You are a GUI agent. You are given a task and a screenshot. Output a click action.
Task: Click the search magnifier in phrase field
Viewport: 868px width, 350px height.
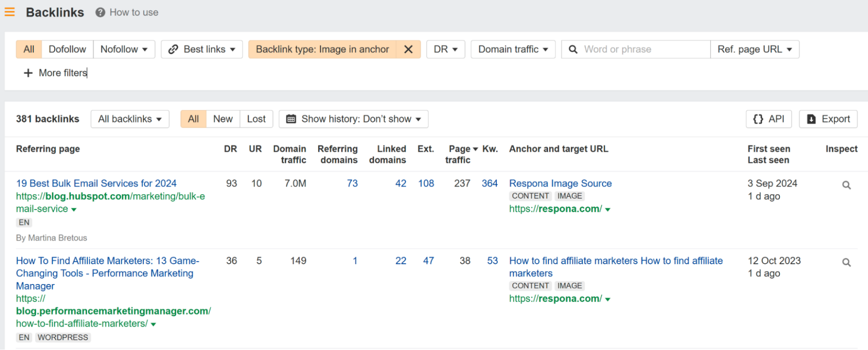(573, 49)
